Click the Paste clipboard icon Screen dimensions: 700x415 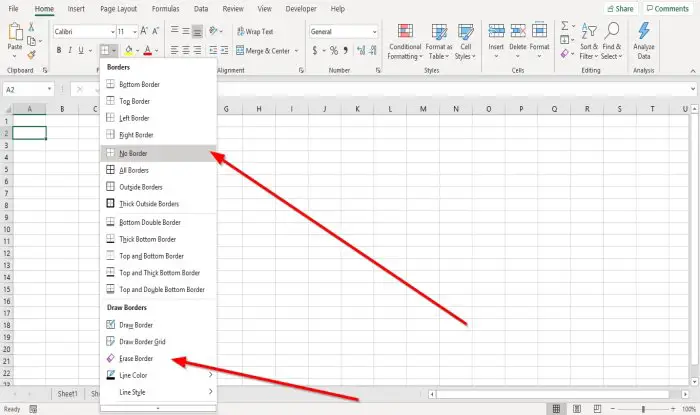click(15, 32)
